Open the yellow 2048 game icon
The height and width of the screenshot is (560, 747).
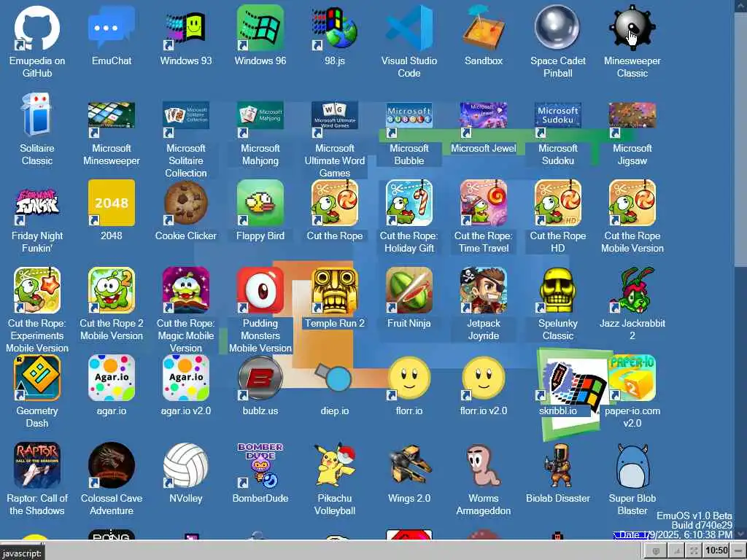coord(112,203)
